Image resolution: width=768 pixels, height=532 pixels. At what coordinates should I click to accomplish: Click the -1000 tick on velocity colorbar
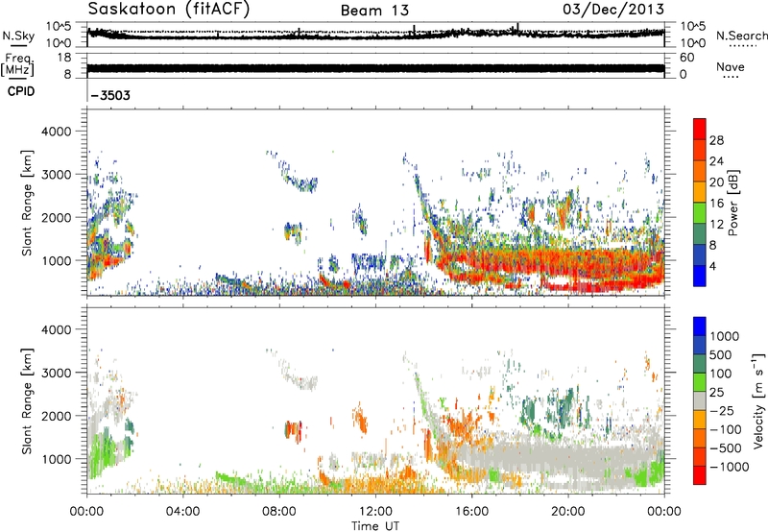point(729,467)
